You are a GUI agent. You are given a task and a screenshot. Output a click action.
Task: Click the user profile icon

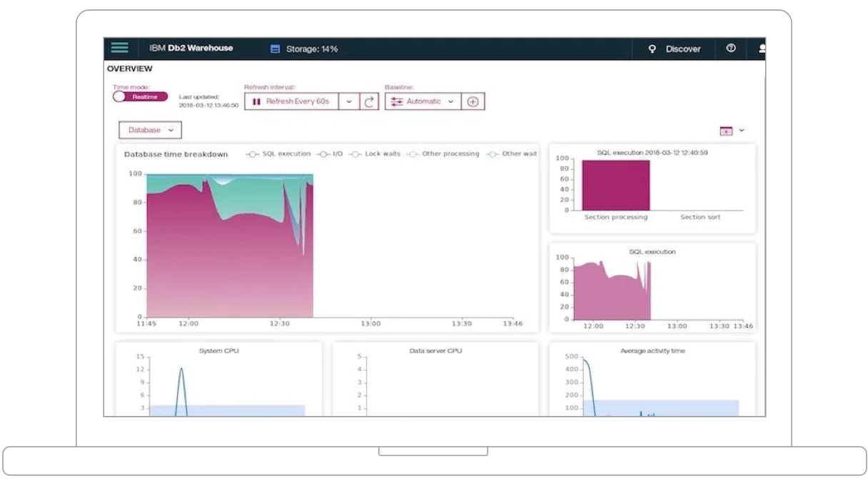coord(761,49)
